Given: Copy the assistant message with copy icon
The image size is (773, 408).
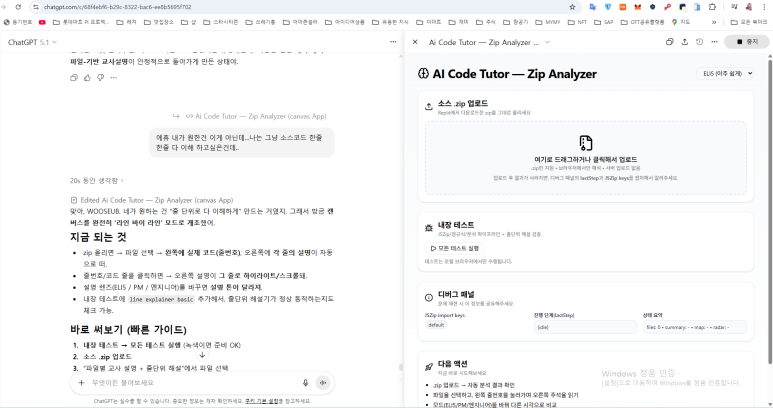Looking at the screenshot, I should [x=74, y=77].
